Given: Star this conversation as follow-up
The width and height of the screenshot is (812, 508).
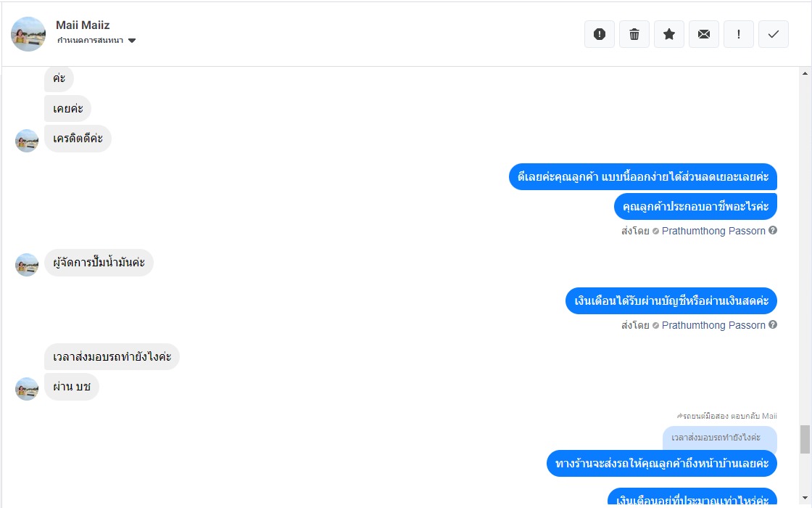Looking at the screenshot, I should 669,34.
